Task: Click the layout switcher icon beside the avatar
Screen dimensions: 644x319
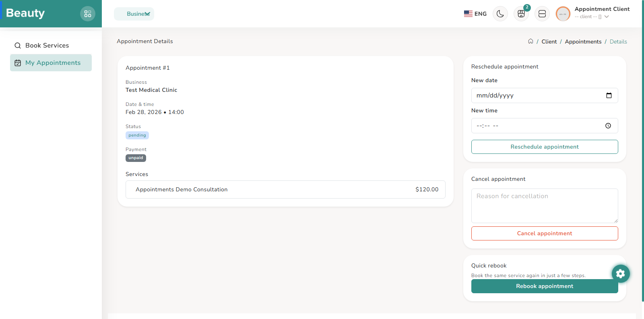Action: point(542,13)
